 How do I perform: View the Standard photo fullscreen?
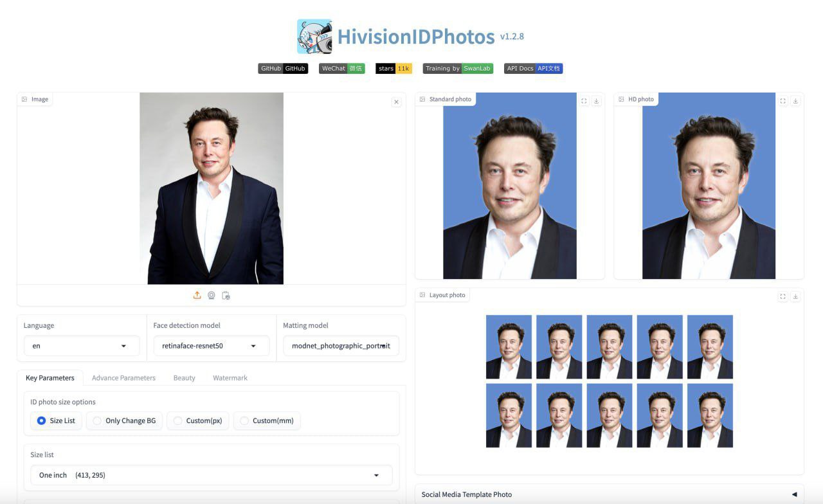tap(584, 101)
